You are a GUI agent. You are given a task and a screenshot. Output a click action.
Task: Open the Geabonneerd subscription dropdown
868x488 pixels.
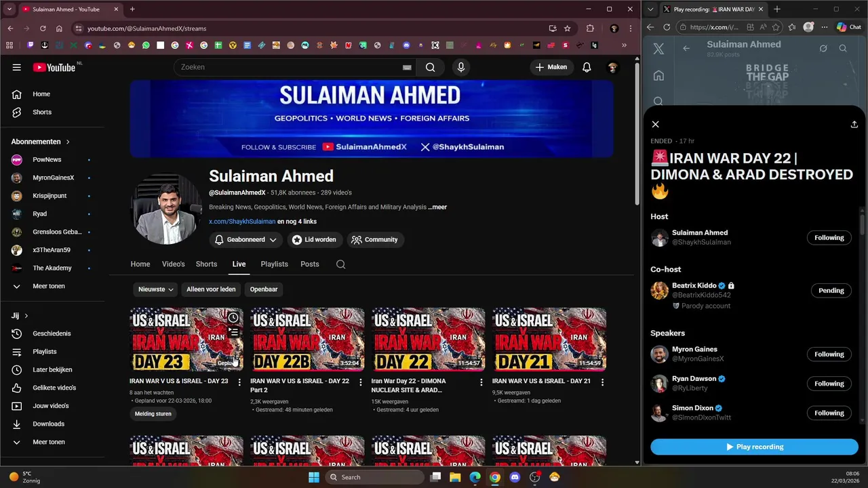point(245,240)
